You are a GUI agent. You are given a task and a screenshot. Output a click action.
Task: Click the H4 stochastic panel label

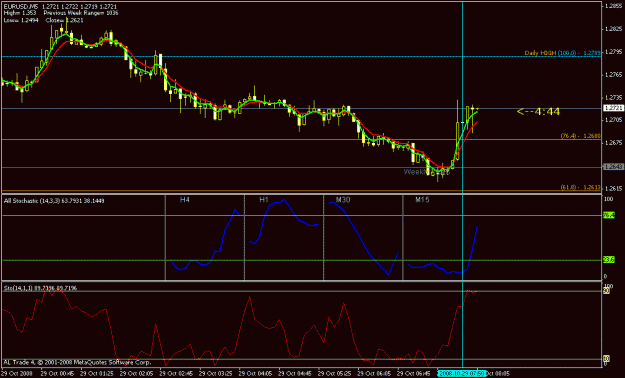185,200
